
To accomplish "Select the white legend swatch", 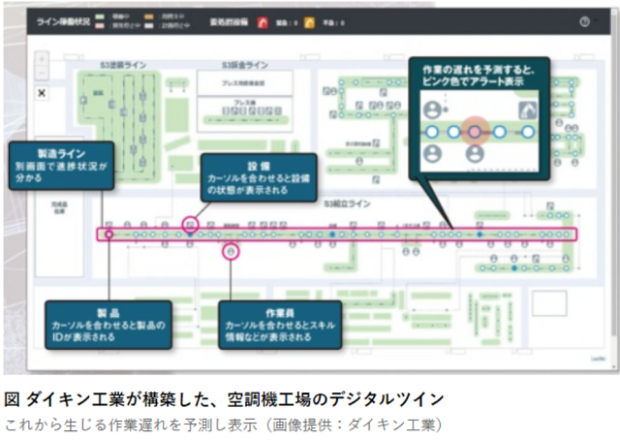I will 149,26.
